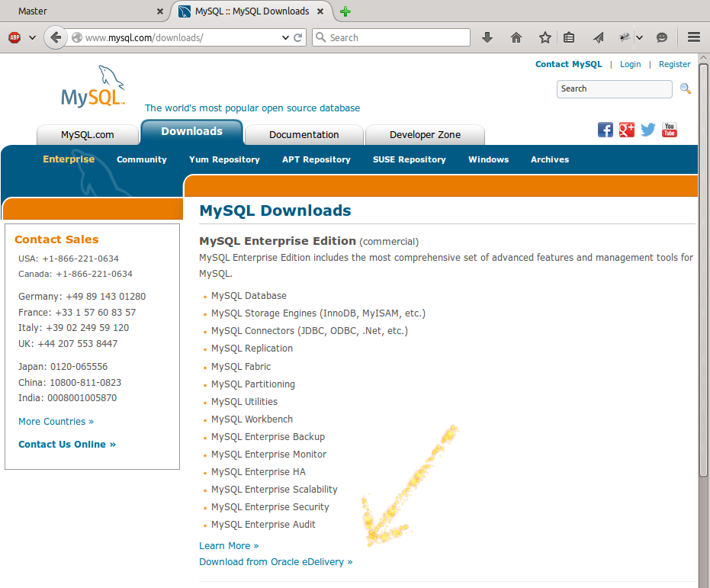
Task: Focus the MySQL site Search field
Action: (x=615, y=88)
